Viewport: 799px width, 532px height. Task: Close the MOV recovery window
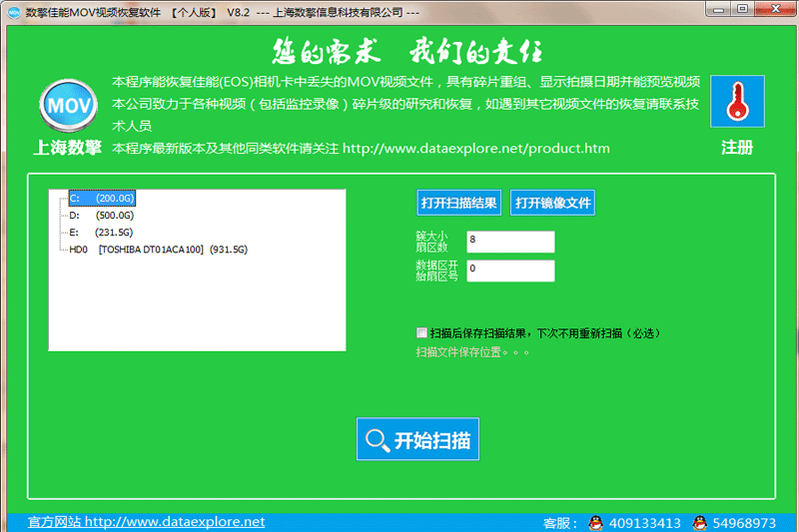tap(776, 9)
